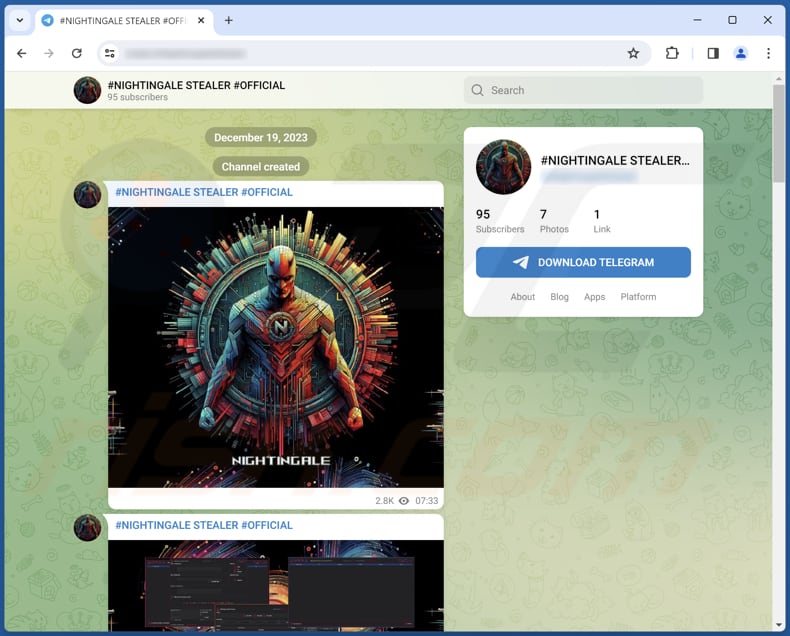Click first post's channel name heading
This screenshot has height=636, width=790.
point(204,193)
